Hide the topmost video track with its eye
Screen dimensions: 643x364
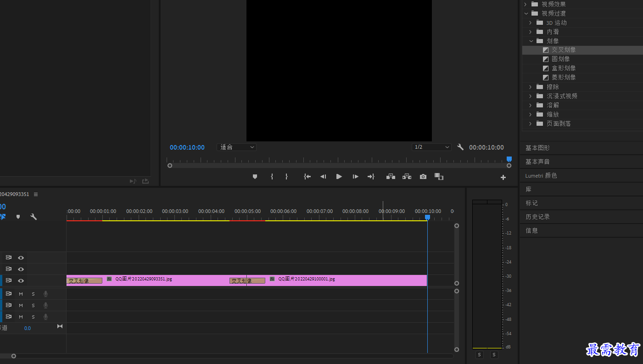pyautogui.click(x=21, y=258)
